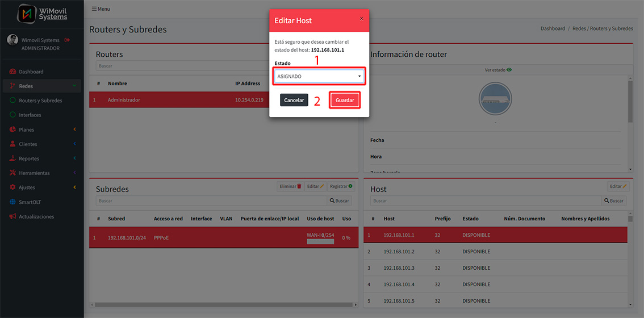Click the circle icon beside Interfaces
The height and width of the screenshot is (318, 644).
12,115
